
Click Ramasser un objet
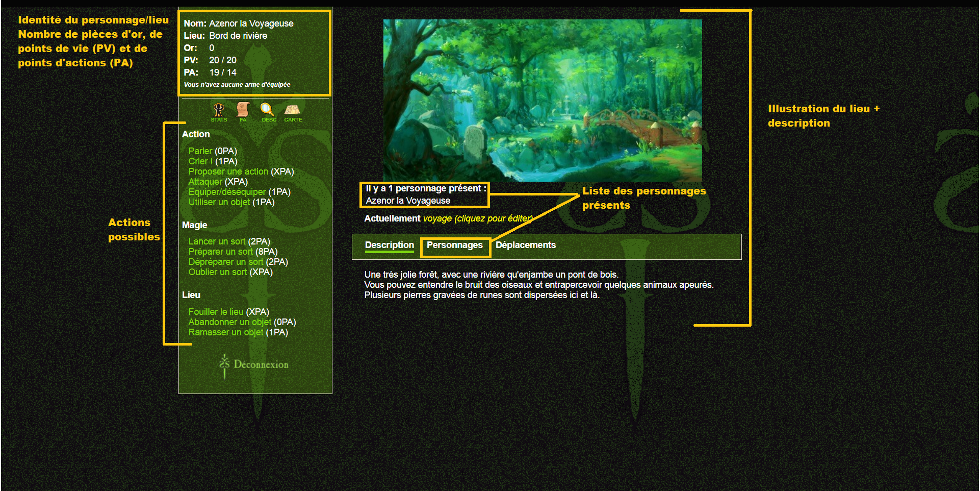pos(226,332)
